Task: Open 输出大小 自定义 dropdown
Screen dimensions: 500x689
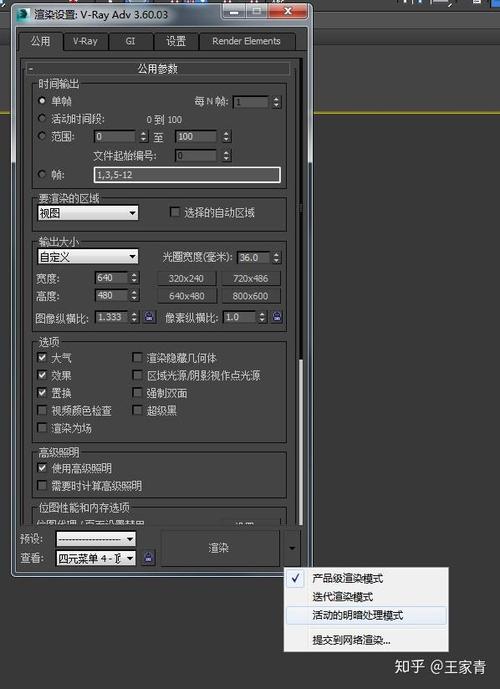Action: [88, 257]
